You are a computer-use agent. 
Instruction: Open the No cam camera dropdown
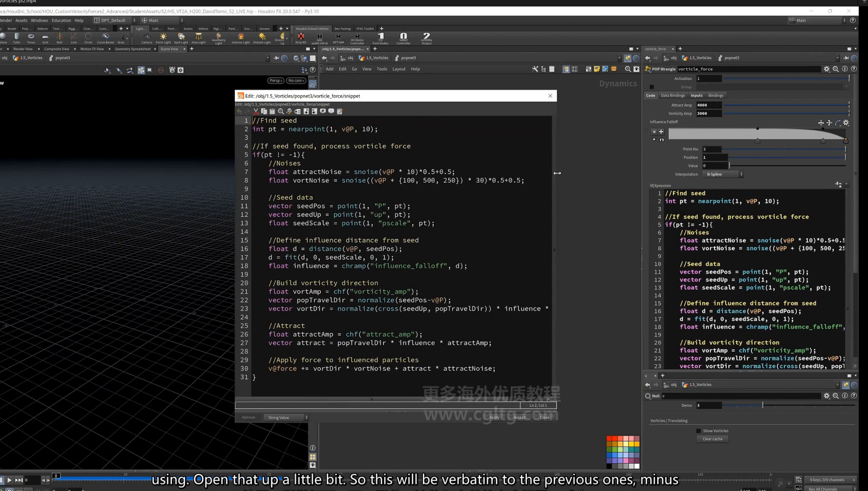point(296,80)
